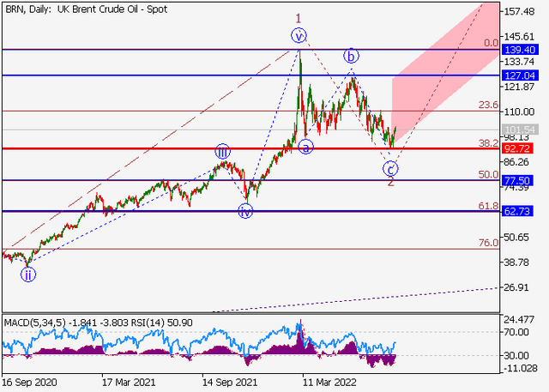
Task: Click the circled wave ii label
Action: (x=28, y=274)
